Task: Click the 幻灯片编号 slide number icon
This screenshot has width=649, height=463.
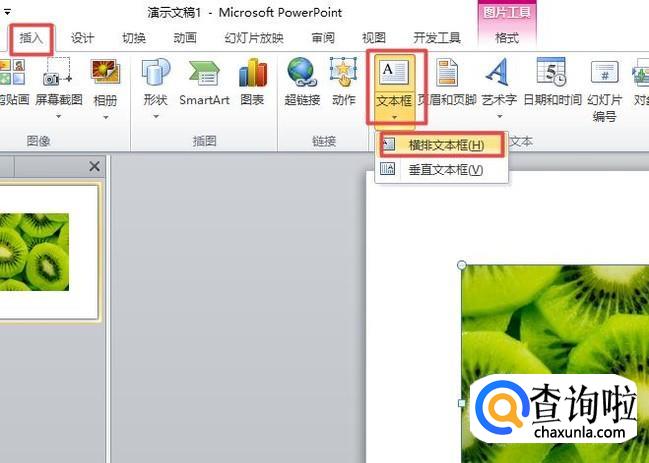Action: coord(604,72)
